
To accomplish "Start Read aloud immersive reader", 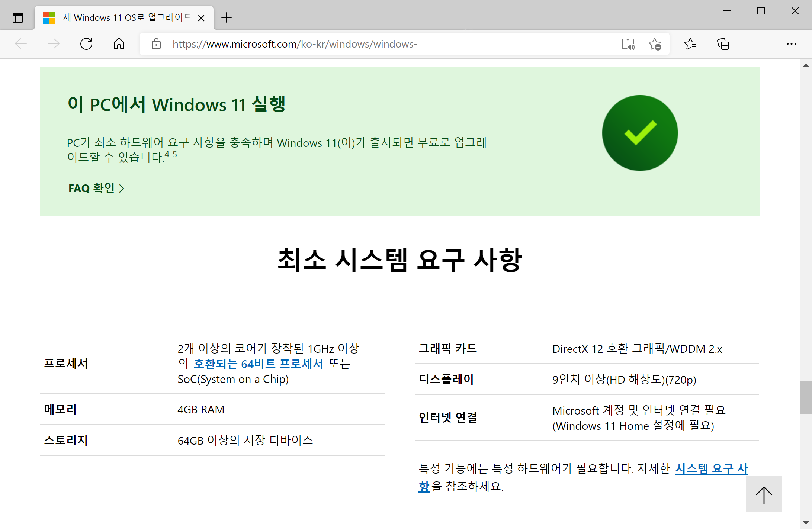I will 628,44.
